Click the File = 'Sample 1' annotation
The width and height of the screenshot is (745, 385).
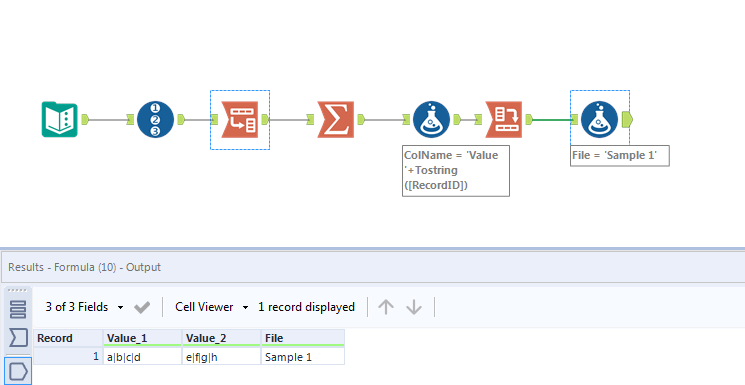(x=620, y=155)
